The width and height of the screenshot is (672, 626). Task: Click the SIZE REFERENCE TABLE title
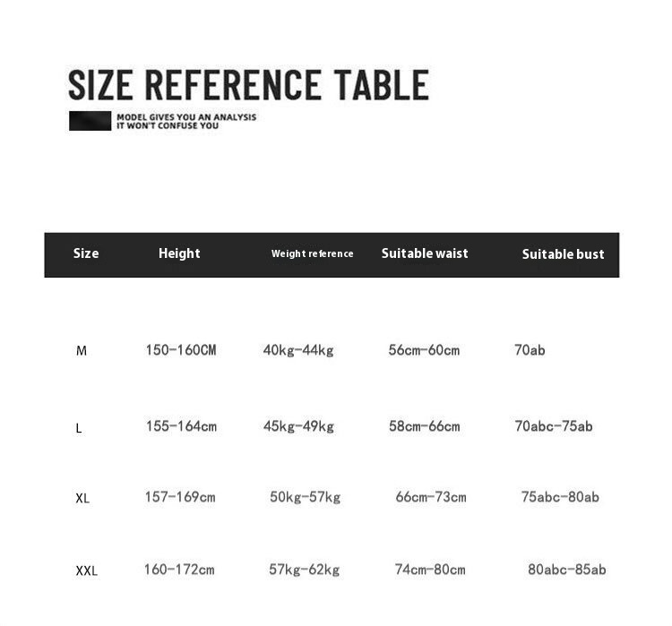click(248, 85)
